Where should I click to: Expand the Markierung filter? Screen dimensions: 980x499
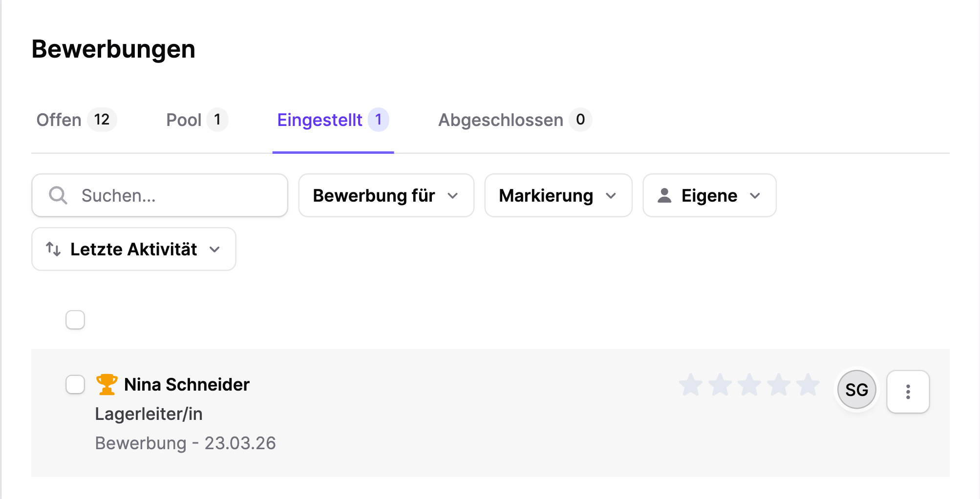558,195
